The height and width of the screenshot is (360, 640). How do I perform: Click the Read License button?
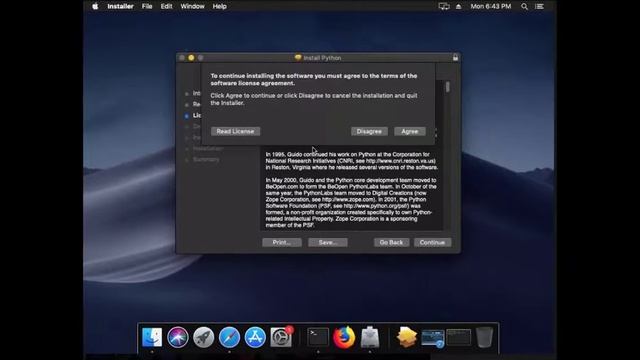235,131
